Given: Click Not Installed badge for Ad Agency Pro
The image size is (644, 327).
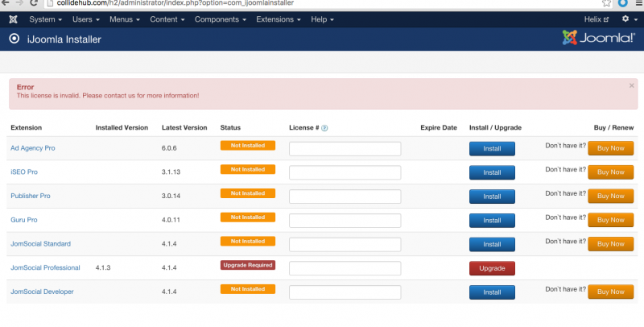Looking at the screenshot, I should tap(248, 146).
